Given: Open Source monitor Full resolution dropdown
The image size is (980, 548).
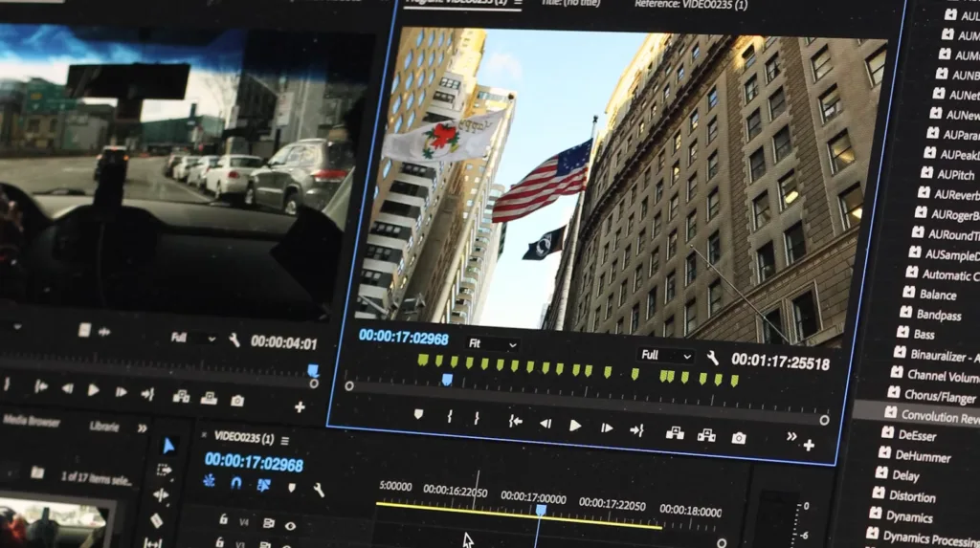Looking at the screenshot, I should (192, 338).
